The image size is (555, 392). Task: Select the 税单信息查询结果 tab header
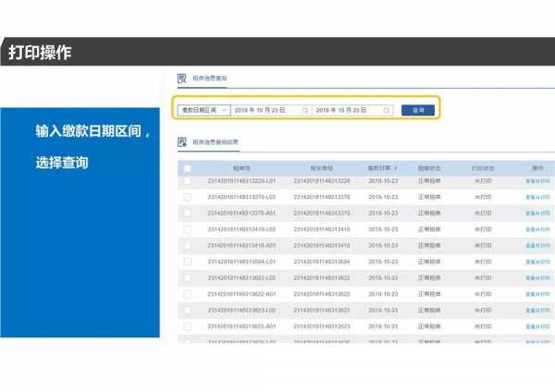(x=215, y=141)
